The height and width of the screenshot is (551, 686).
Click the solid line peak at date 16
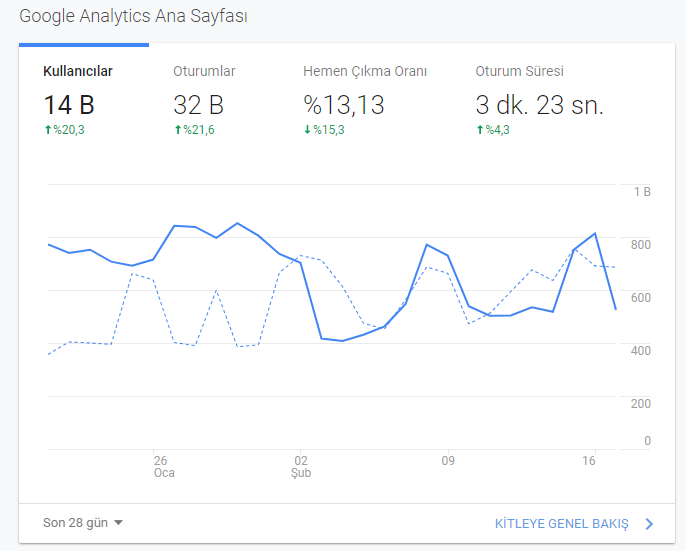(x=595, y=233)
